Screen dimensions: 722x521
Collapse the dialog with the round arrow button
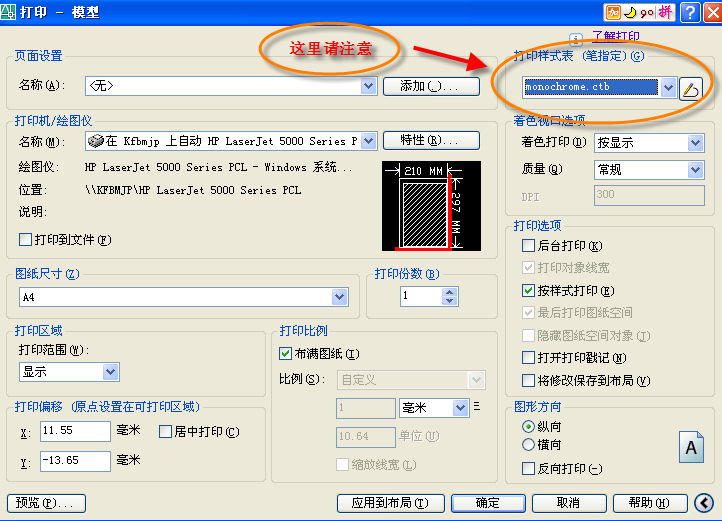pos(704,503)
